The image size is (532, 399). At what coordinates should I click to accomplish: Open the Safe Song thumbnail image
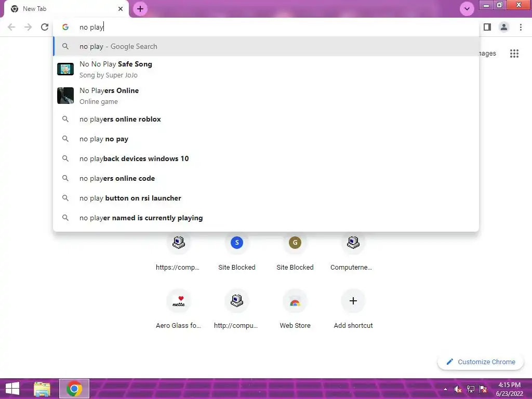coord(65,69)
